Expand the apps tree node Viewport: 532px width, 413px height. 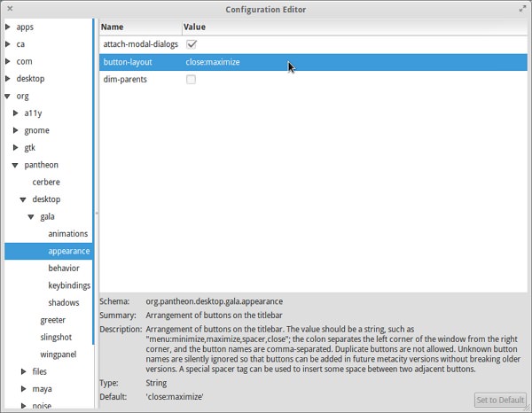[7, 27]
